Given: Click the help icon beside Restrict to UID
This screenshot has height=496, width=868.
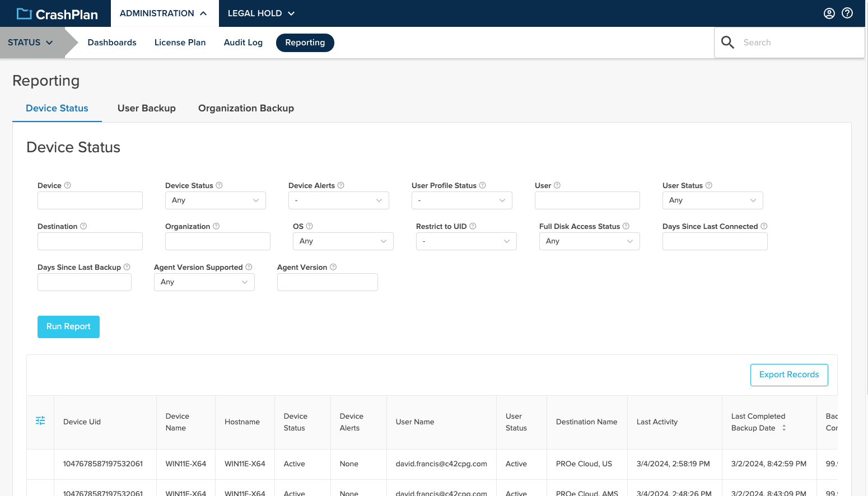Looking at the screenshot, I should point(473,226).
